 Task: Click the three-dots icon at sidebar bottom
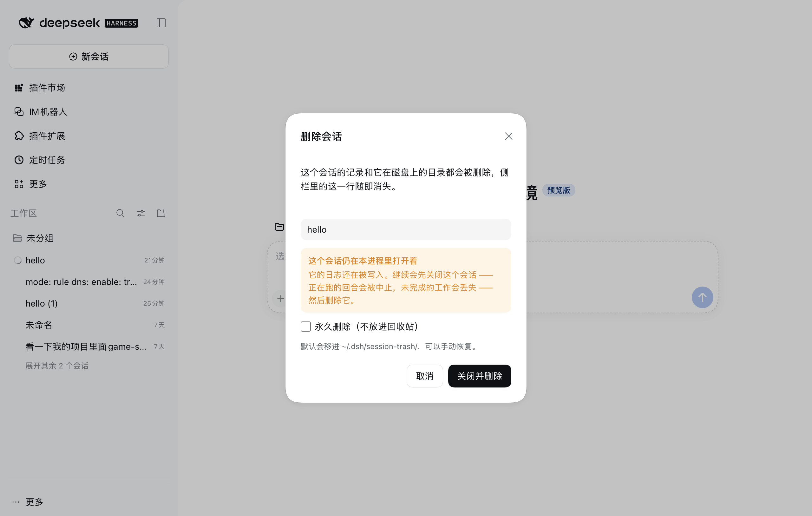click(x=16, y=502)
